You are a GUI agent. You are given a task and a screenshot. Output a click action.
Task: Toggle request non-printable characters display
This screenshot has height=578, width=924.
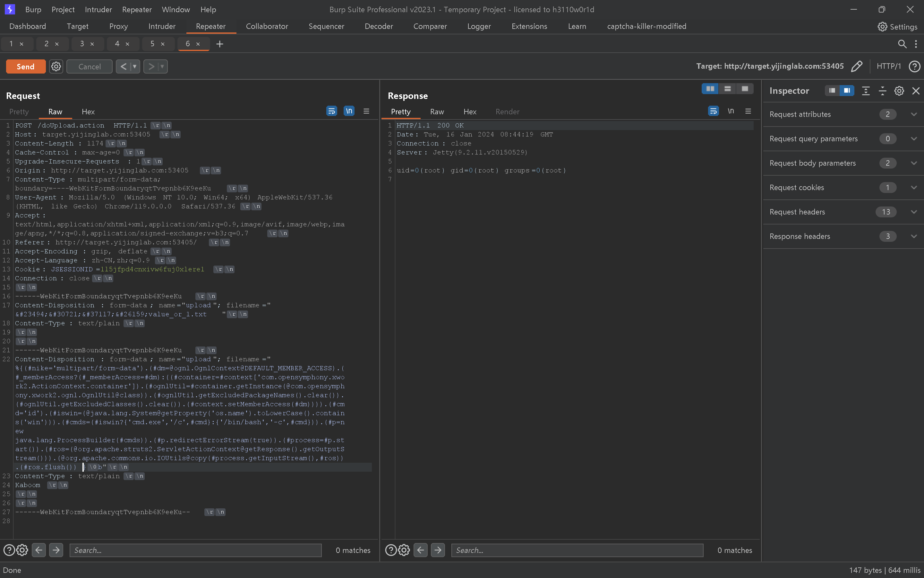tap(349, 111)
